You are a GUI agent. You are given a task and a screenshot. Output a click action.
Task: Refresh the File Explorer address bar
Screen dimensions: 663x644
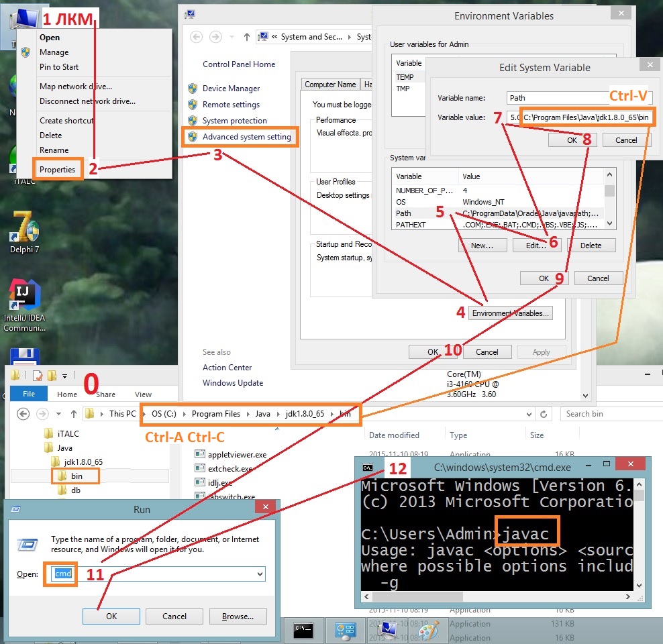point(544,414)
